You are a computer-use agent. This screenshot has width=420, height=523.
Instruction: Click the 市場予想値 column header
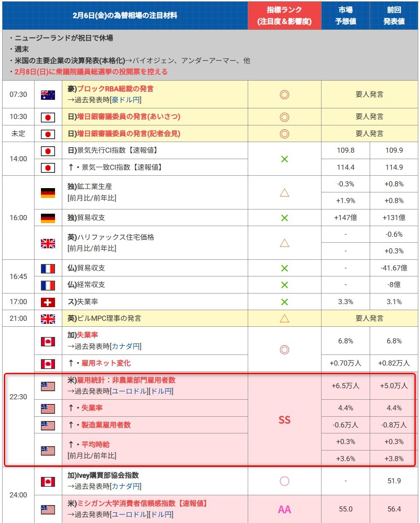click(x=345, y=16)
